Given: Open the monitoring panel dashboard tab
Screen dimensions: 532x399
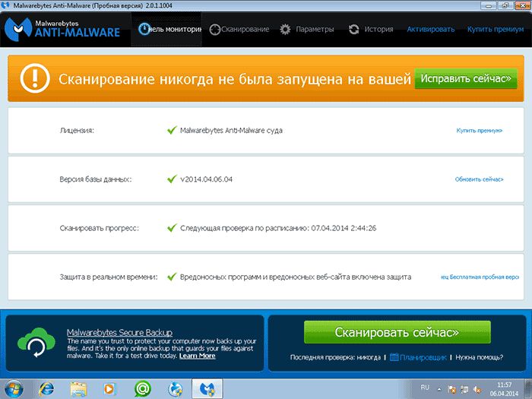Looking at the screenshot, I should click(x=166, y=29).
